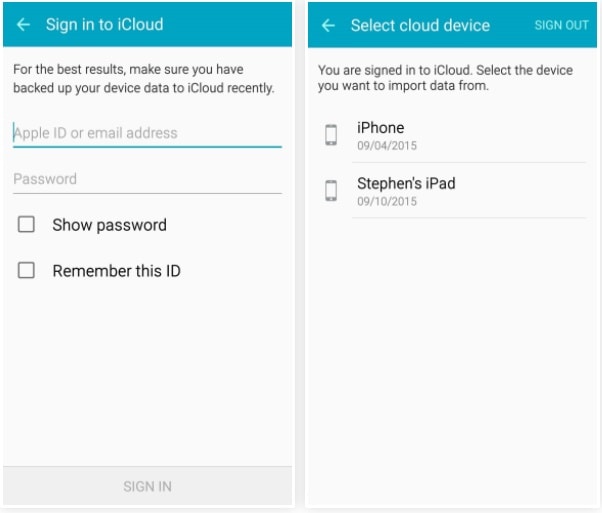
Task: Tap back arrow on Sign in to iCloud
Action: tap(23, 25)
